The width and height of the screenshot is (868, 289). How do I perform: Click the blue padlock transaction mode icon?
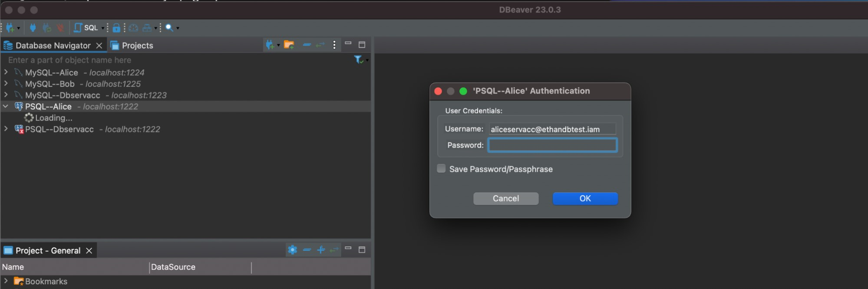pos(116,28)
